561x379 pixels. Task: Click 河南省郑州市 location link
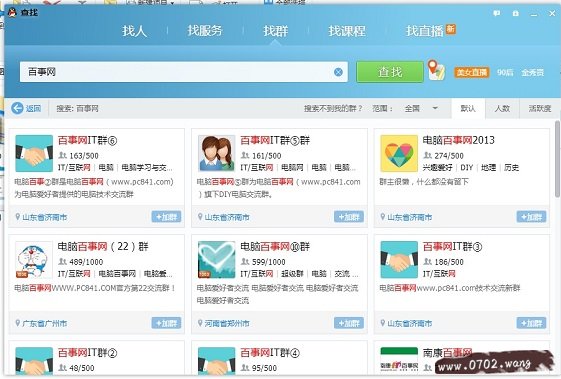pyautogui.click(x=227, y=324)
